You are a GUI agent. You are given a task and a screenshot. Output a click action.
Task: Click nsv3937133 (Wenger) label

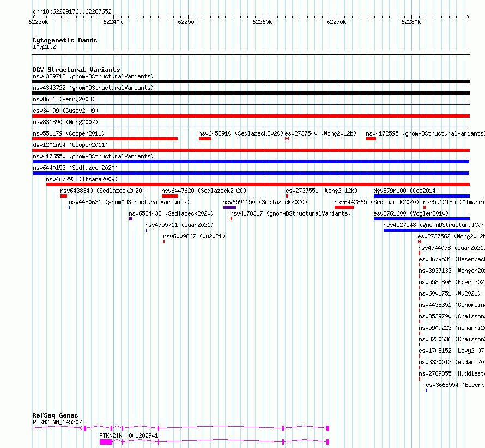point(452,271)
